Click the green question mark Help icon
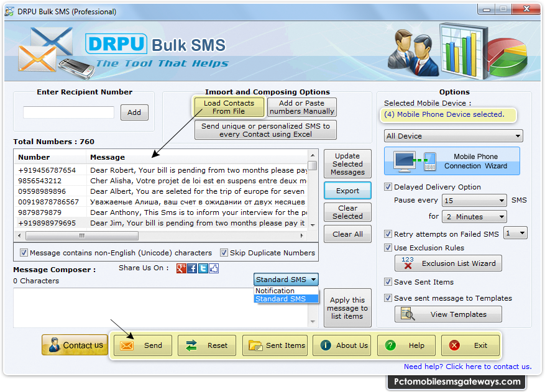The width and height of the screenshot is (545, 392). click(x=390, y=345)
